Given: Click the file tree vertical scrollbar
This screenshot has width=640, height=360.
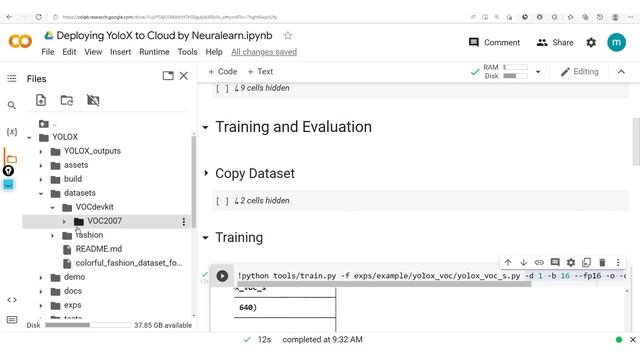Looking at the screenshot, I should (x=193, y=182).
